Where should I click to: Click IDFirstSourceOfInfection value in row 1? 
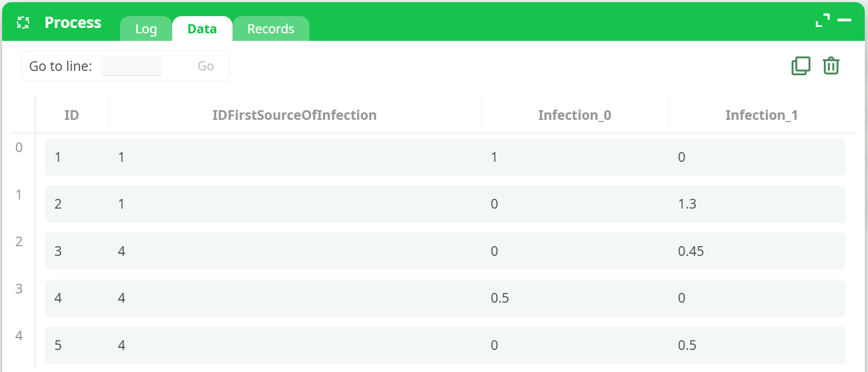pos(122,204)
